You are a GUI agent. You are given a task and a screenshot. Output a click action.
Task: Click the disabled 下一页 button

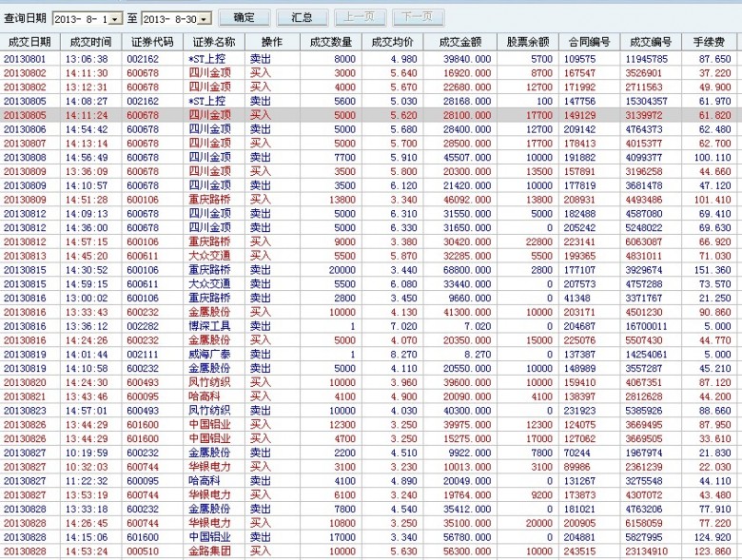(x=418, y=18)
